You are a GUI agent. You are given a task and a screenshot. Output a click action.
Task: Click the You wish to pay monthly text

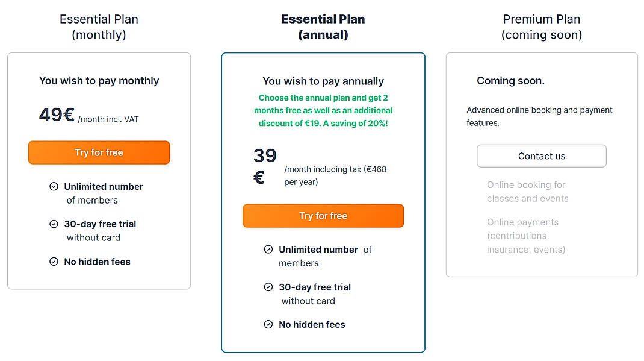[x=99, y=80]
